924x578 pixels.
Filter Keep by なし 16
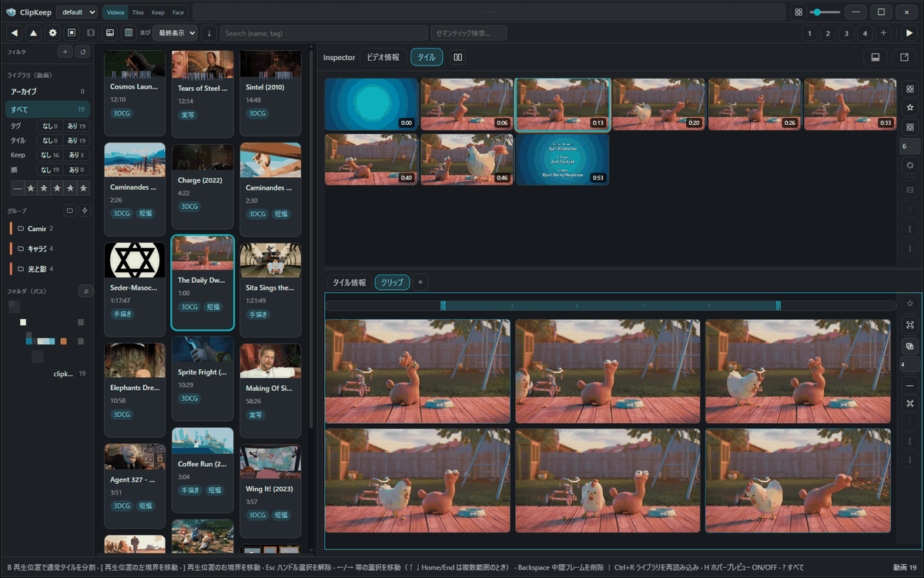tap(49, 155)
